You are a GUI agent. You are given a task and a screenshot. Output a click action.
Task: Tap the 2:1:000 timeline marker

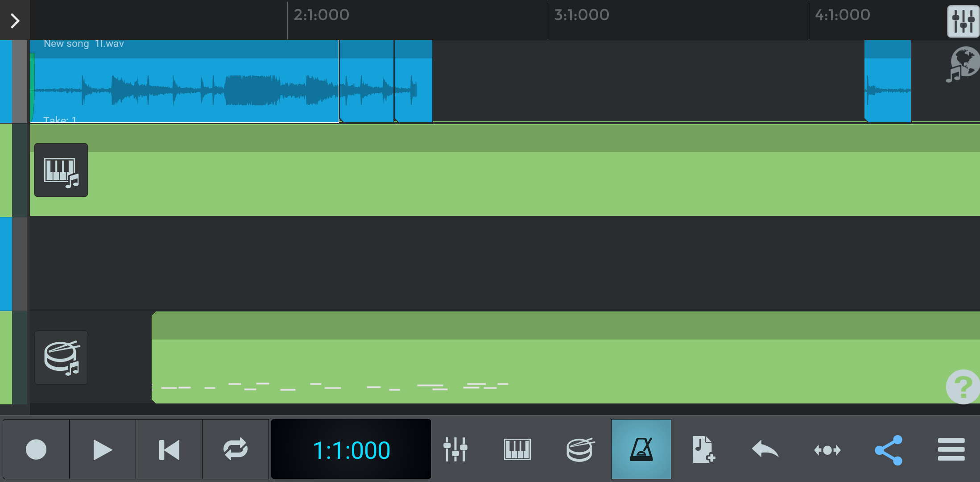pyautogui.click(x=321, y=15)
